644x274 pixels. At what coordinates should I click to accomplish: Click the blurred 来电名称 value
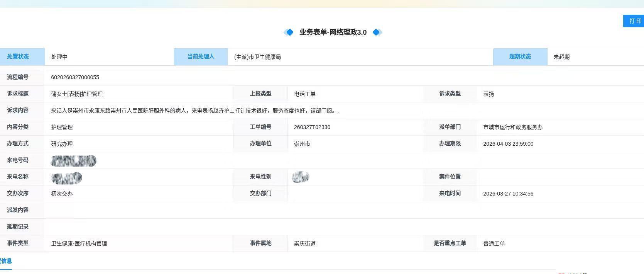(67, 178)
